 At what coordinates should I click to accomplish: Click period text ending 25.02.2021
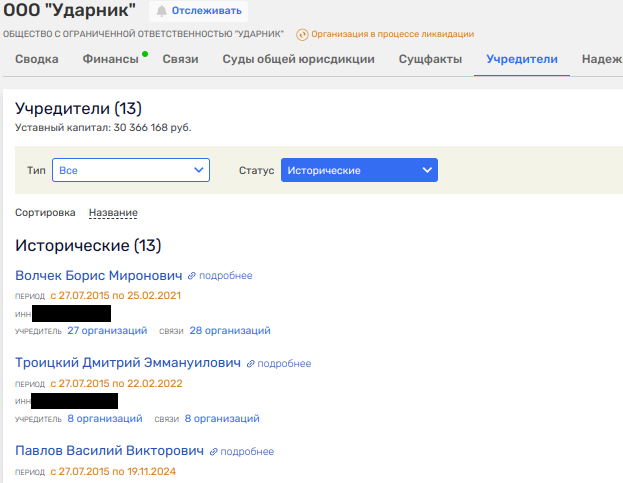(116, 296)
